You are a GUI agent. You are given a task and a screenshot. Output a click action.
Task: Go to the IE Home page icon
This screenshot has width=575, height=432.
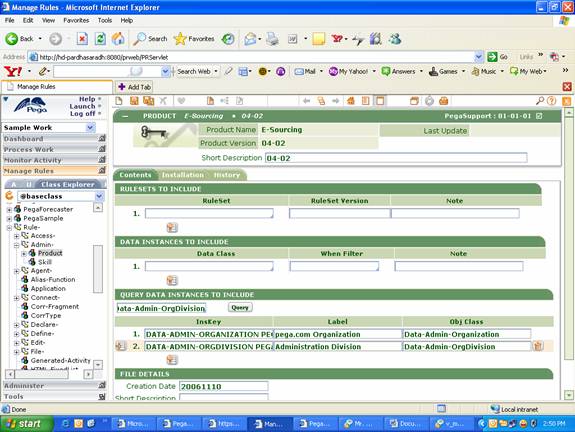[118, 39]
